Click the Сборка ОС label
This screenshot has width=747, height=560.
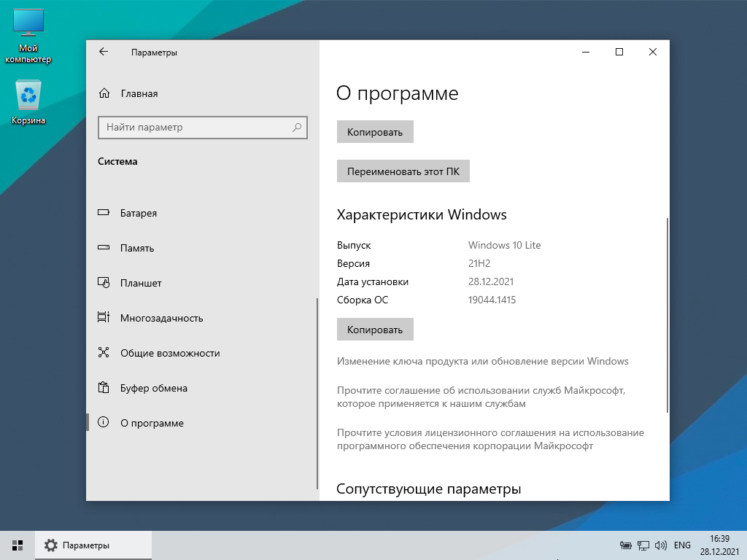(363, 300)
